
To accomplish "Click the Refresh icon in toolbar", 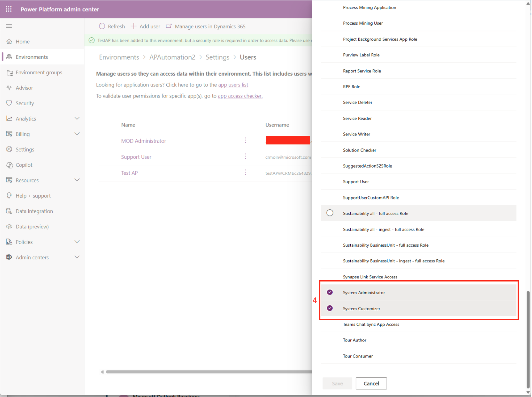I will 102,26.
